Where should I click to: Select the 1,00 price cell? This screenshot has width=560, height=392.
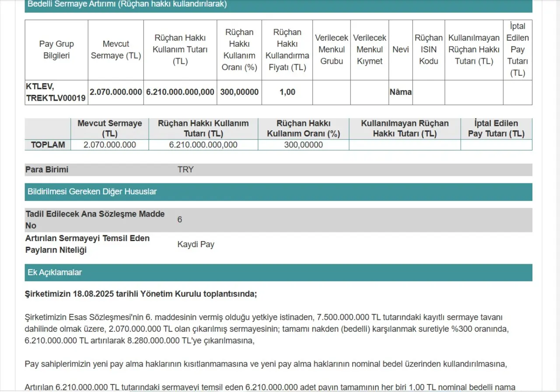(287, 92)
